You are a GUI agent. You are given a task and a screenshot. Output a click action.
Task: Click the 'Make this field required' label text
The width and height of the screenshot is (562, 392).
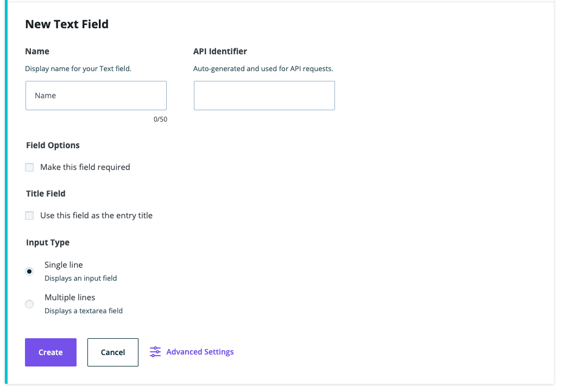pos(85,167)
